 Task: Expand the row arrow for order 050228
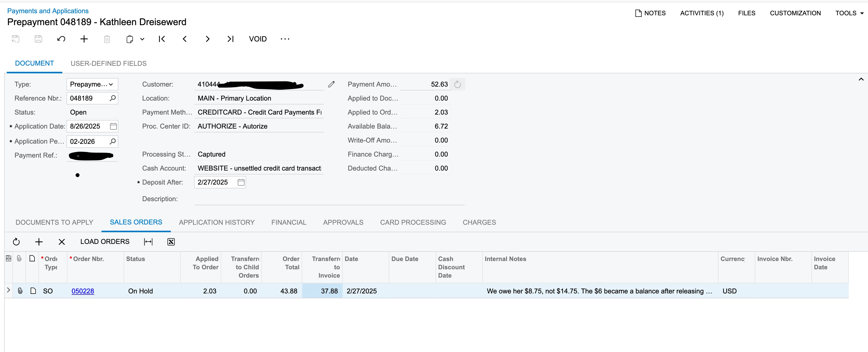click(x=8, y=290)
